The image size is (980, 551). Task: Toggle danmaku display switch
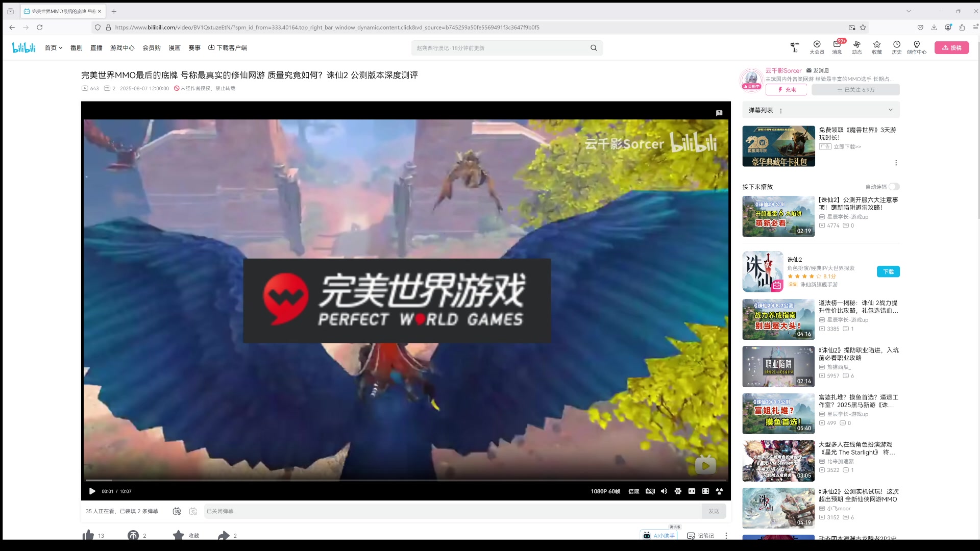pos(177,511)
